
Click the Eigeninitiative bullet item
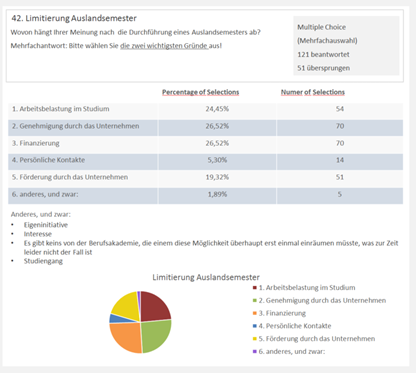click(46, 225)
